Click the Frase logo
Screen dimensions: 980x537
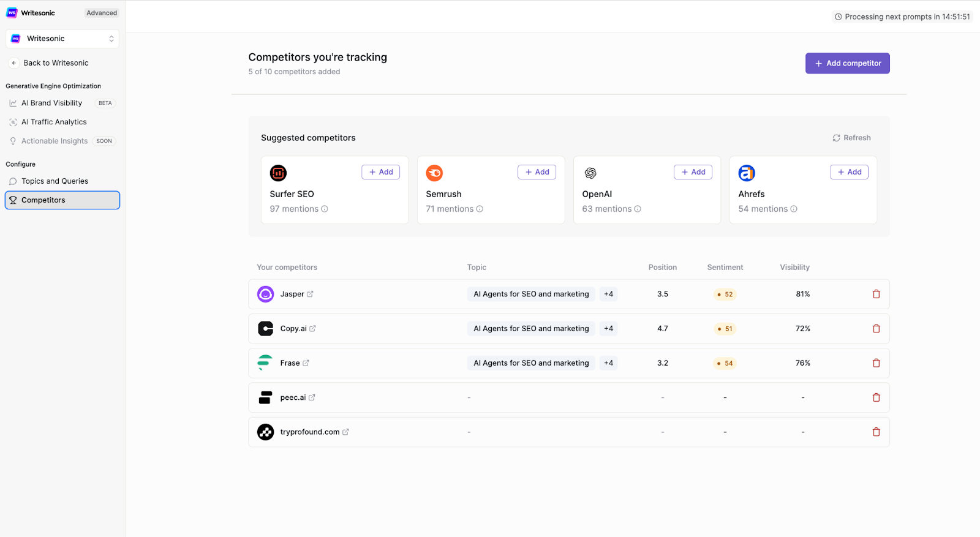click(x=265, y=362)
